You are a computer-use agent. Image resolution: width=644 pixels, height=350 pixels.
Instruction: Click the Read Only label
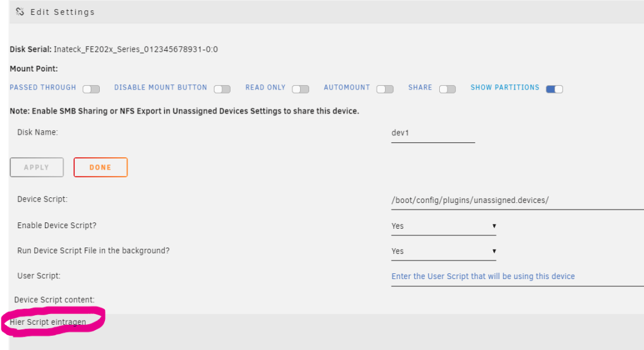265,88
